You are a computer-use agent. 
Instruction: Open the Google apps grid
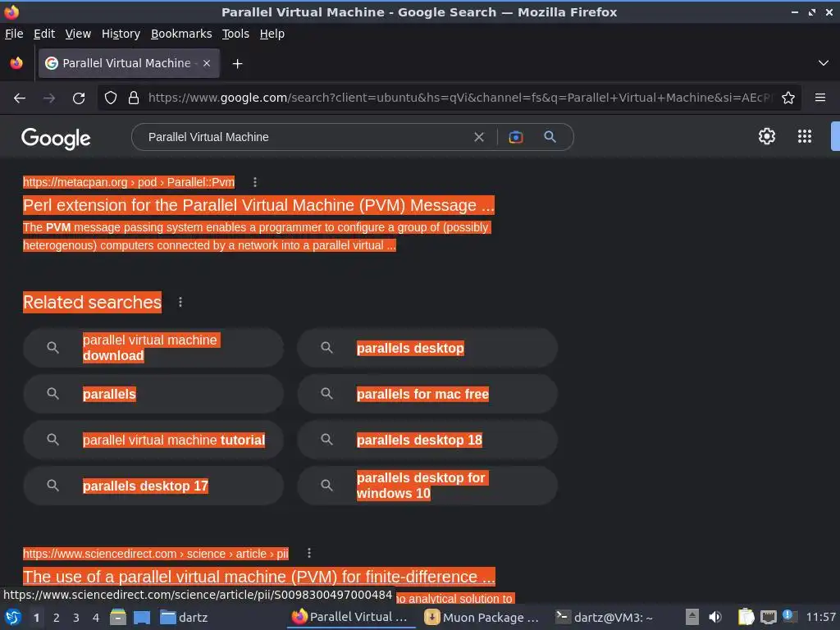tap(805, 137)
